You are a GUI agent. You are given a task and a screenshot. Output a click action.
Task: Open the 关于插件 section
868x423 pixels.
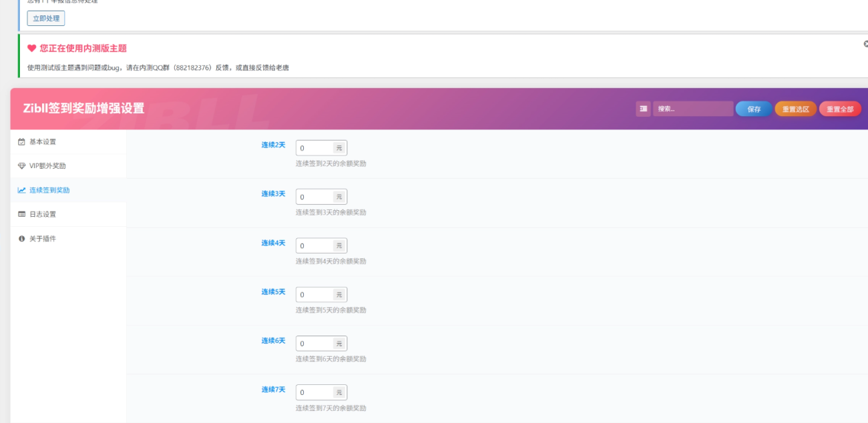(x=43, y=239)
